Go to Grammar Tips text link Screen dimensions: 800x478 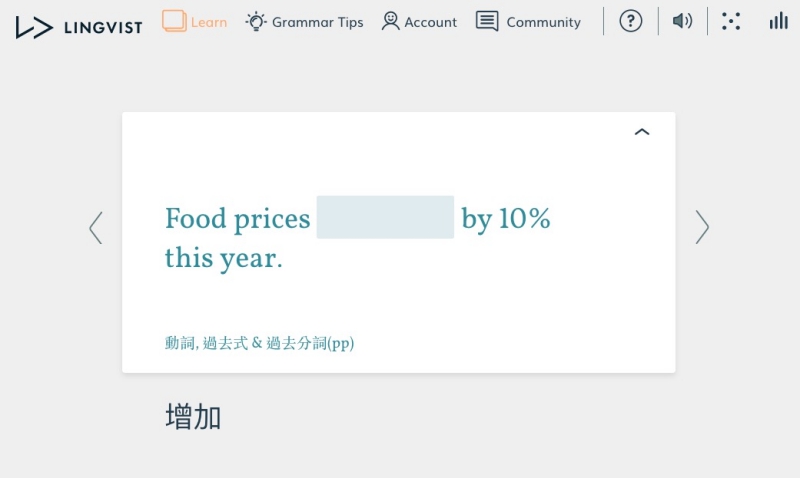point(317,22)
